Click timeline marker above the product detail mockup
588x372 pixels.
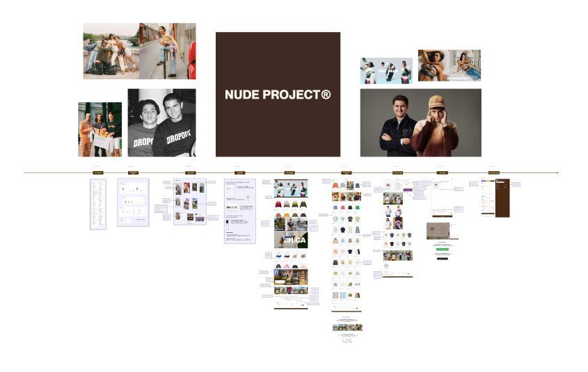(397, 172)
